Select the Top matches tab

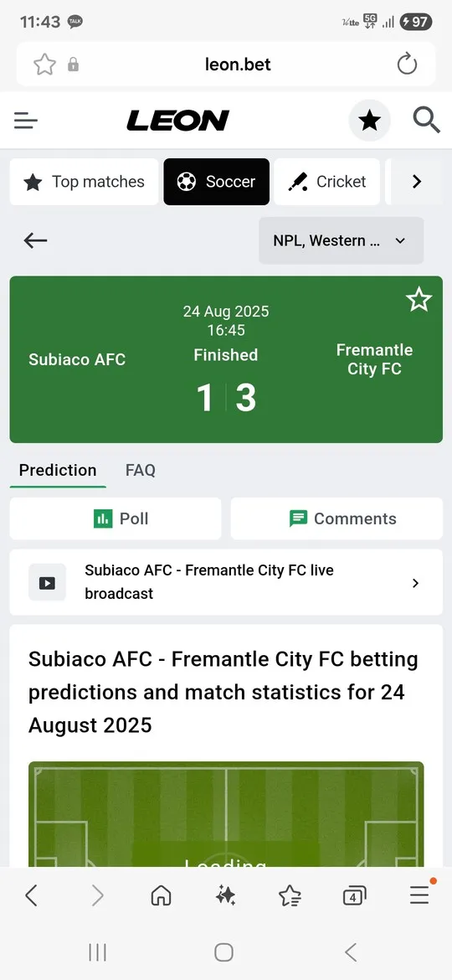point(85,182)
